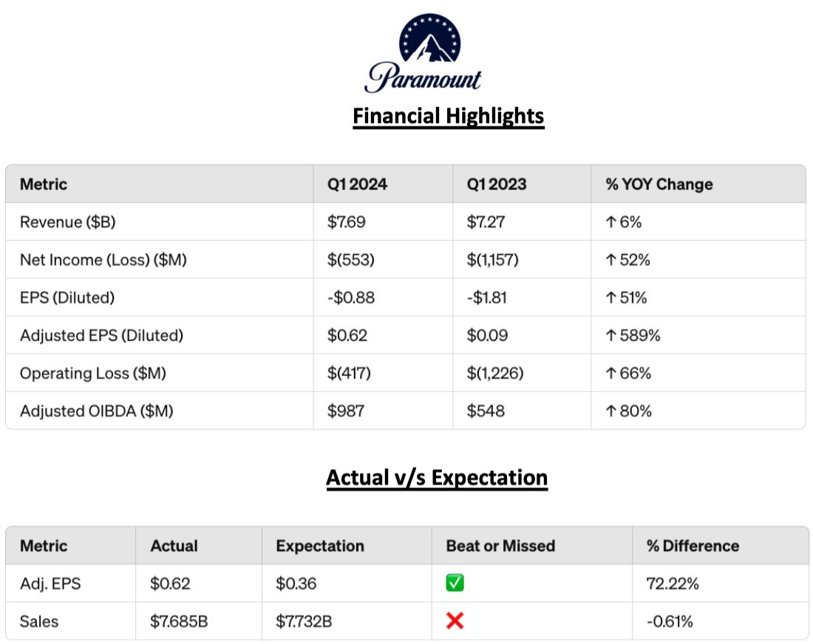Click the up arrow beside 80% OIBDA change
The height and width of the screenshot is (644, 813).
click(x=610, y=411)
